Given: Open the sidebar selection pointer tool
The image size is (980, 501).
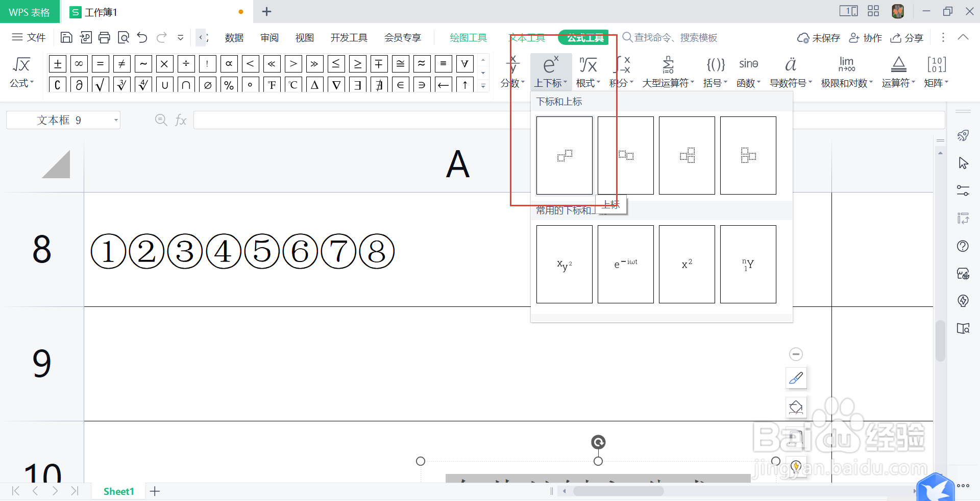Looking at the screenshot, I should (x=963, y=163).
